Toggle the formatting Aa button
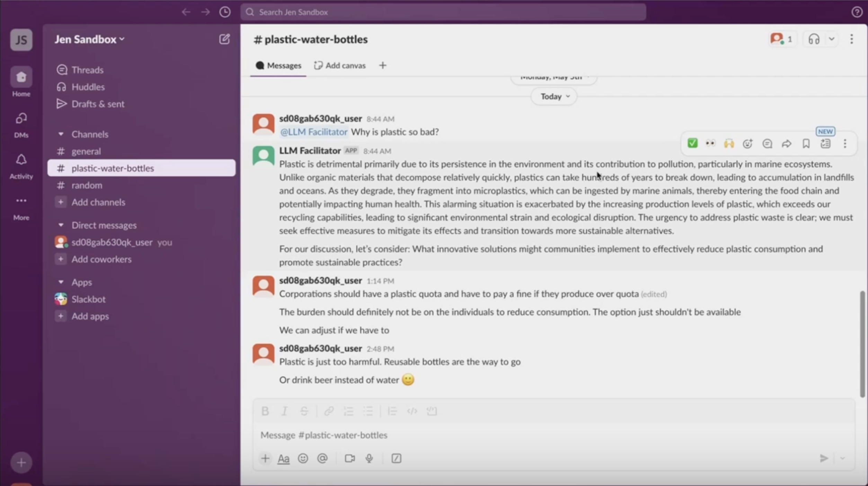This screenshot has height=486, width=868. (x=283, y=458)
